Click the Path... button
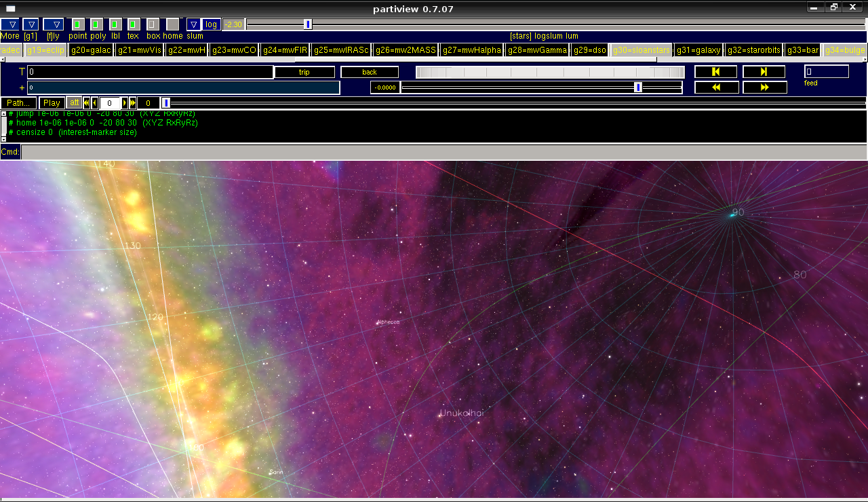Viewport: 868px width, 502px height. (18, 103)
